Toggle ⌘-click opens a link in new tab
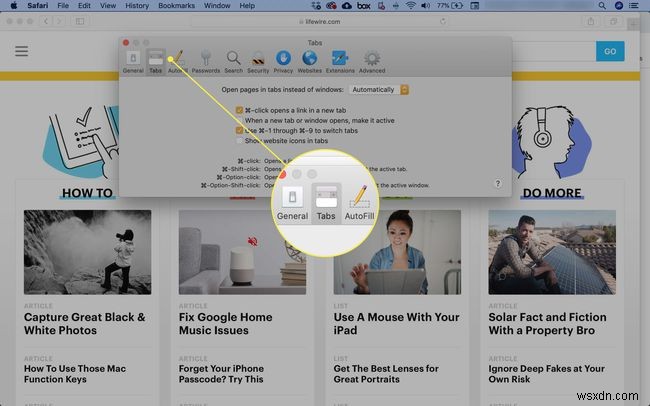 (239, 110)
